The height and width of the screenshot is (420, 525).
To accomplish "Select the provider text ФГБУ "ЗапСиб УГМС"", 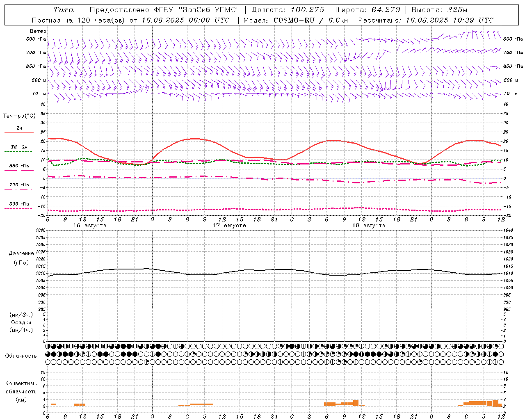I will pyautogui.click(x=196, y=9).
